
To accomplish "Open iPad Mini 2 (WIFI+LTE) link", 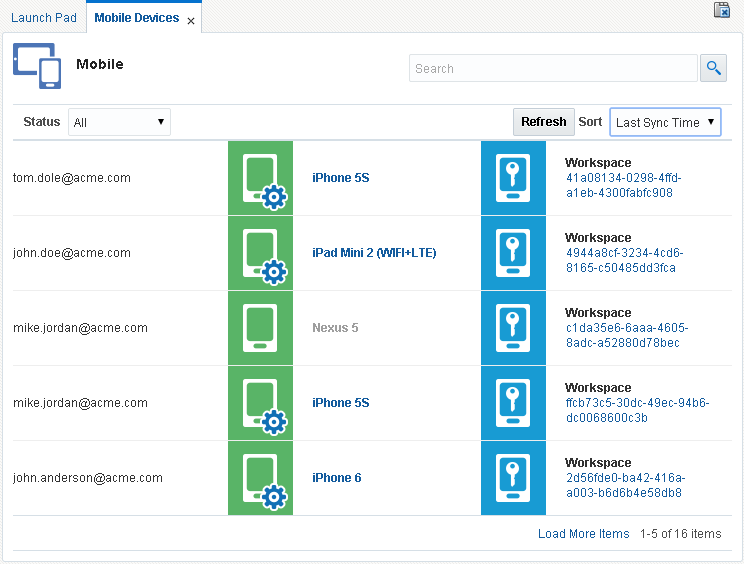I will click(374, 253).
